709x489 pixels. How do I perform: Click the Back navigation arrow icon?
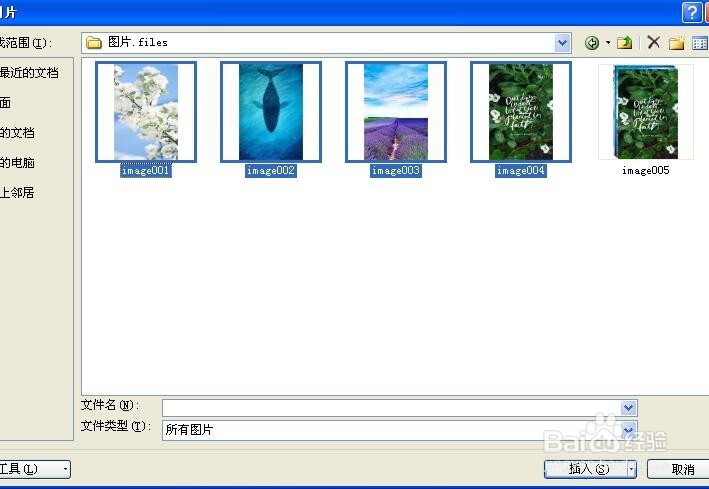coord(591,43)
